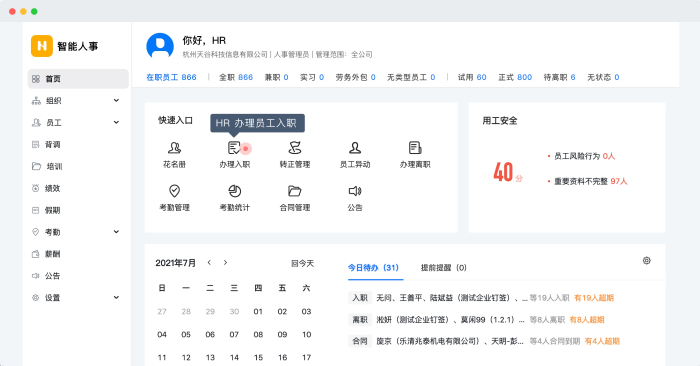Click 试用 60 count

coord(472,77)
